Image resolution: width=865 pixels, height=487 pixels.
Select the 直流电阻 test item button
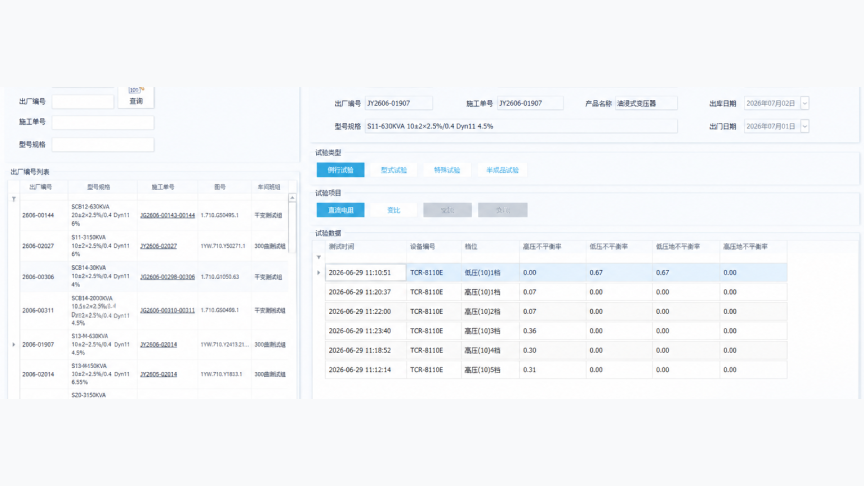pos(340,210)
